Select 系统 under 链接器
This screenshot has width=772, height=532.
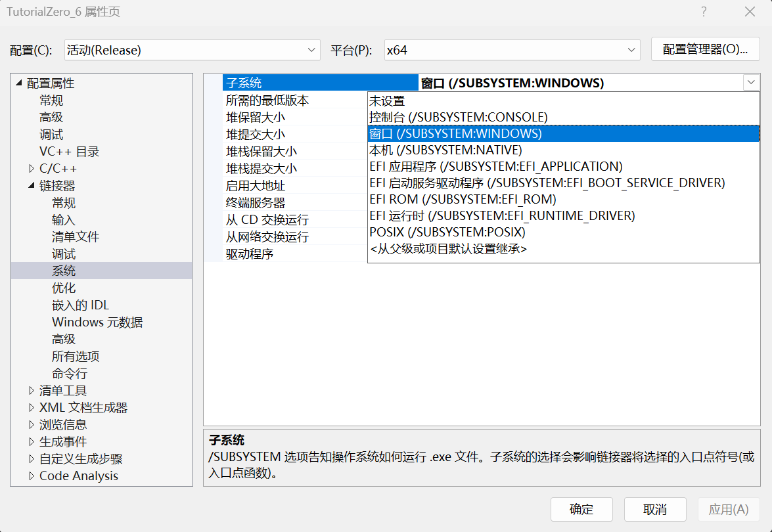coord(64,271)
